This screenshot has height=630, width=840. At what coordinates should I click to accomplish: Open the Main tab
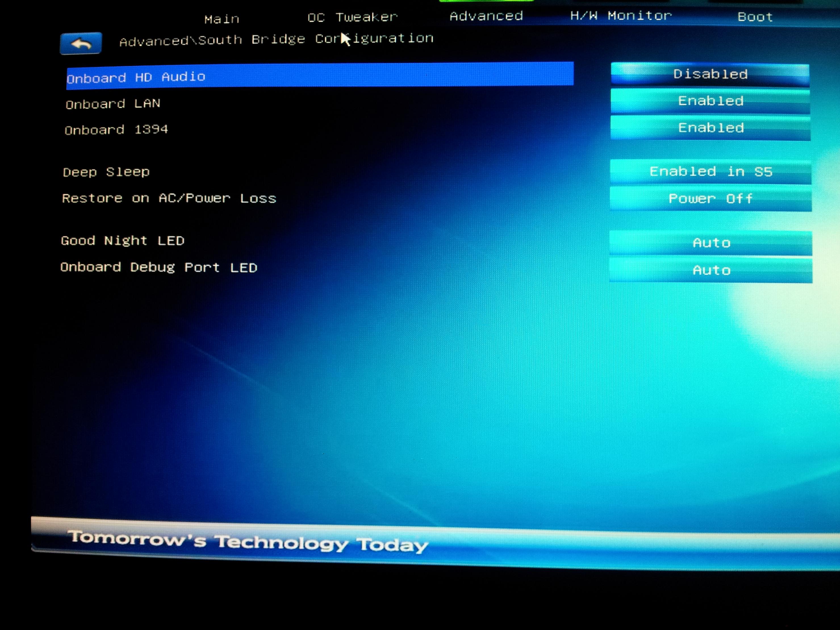(x=222, y=19)
